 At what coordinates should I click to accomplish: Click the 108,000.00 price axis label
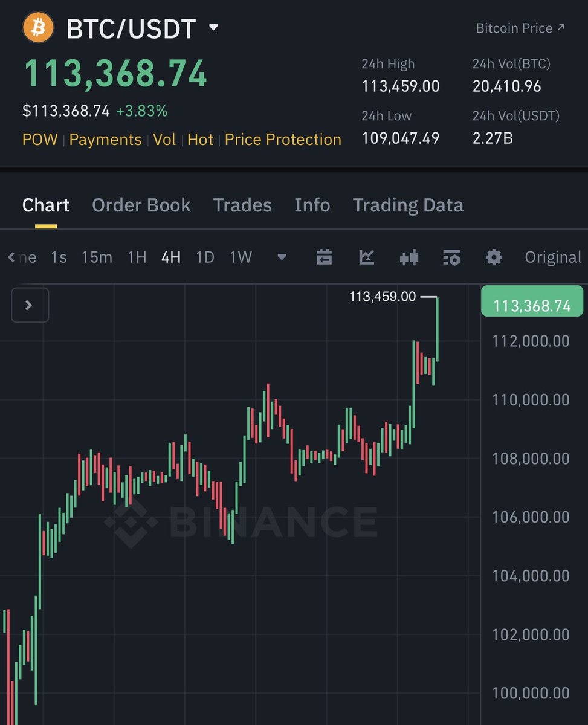tap(531, 459)
